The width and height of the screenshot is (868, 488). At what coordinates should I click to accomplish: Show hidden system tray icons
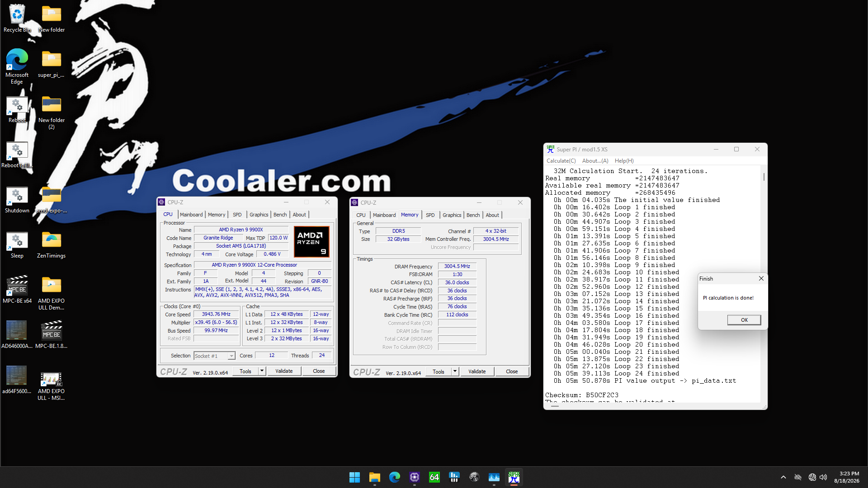point(783,477)
